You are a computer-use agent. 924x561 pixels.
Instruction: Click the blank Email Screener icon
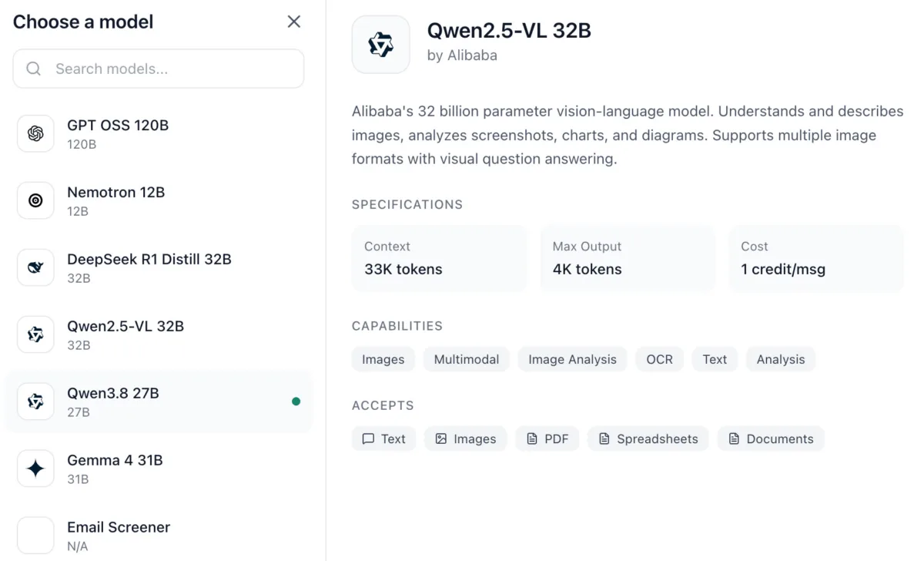[35, 536]
